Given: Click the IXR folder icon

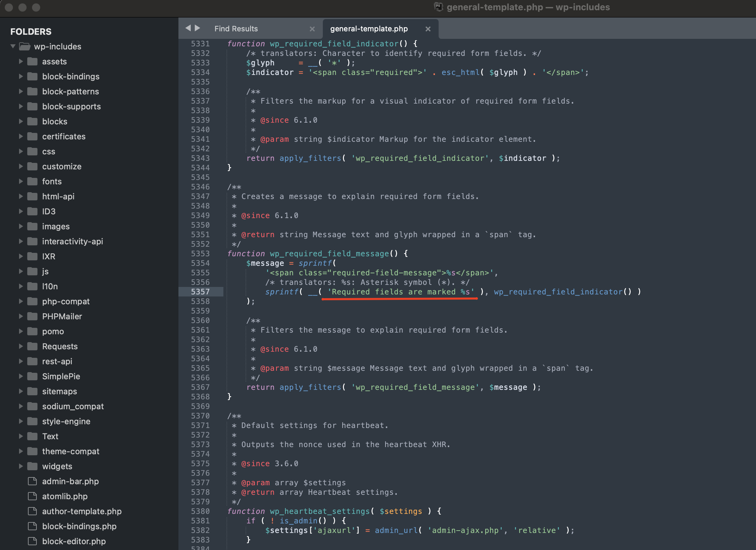Looking at the screenshot, I should pos(32,256).
